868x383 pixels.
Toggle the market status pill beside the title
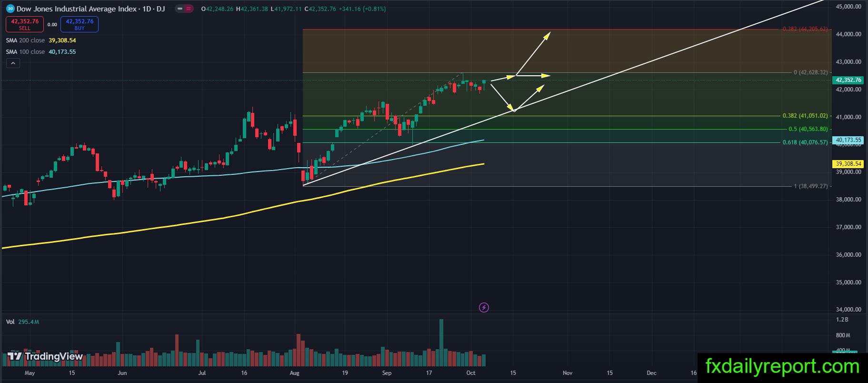point(183,9)
